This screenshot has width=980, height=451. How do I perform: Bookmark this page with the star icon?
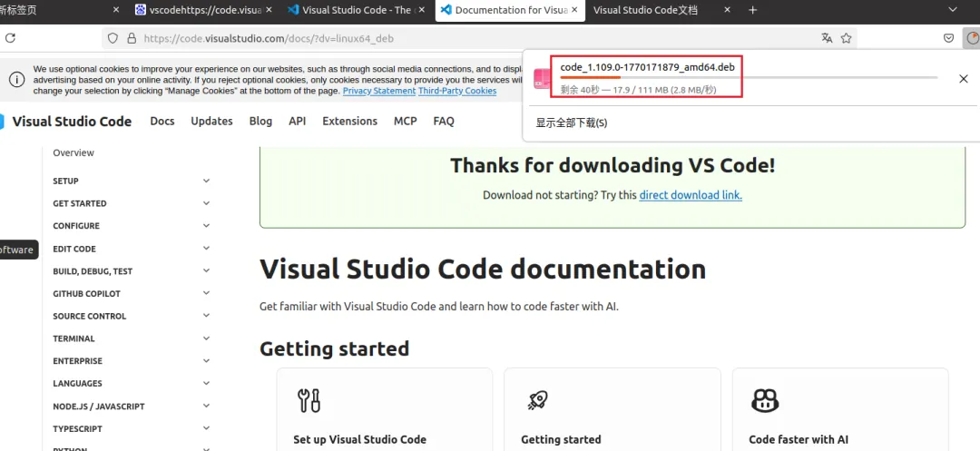(x=847, y=38)
